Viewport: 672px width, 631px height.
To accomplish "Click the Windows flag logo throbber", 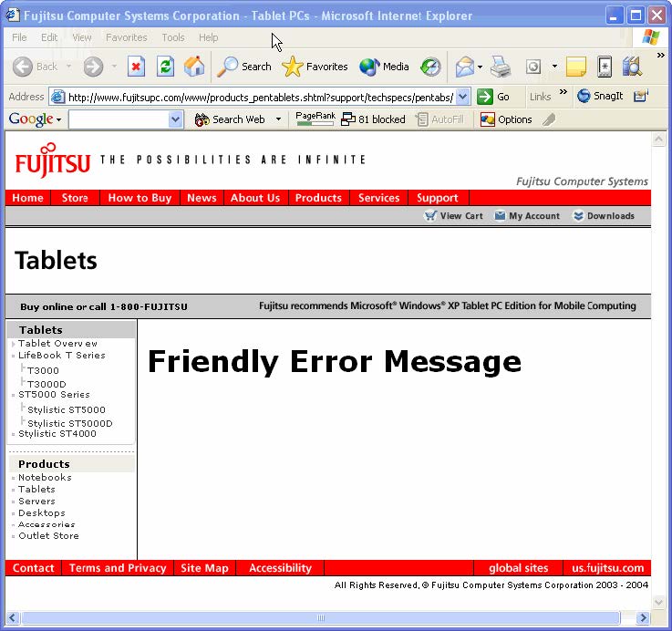I will [650, 37].
